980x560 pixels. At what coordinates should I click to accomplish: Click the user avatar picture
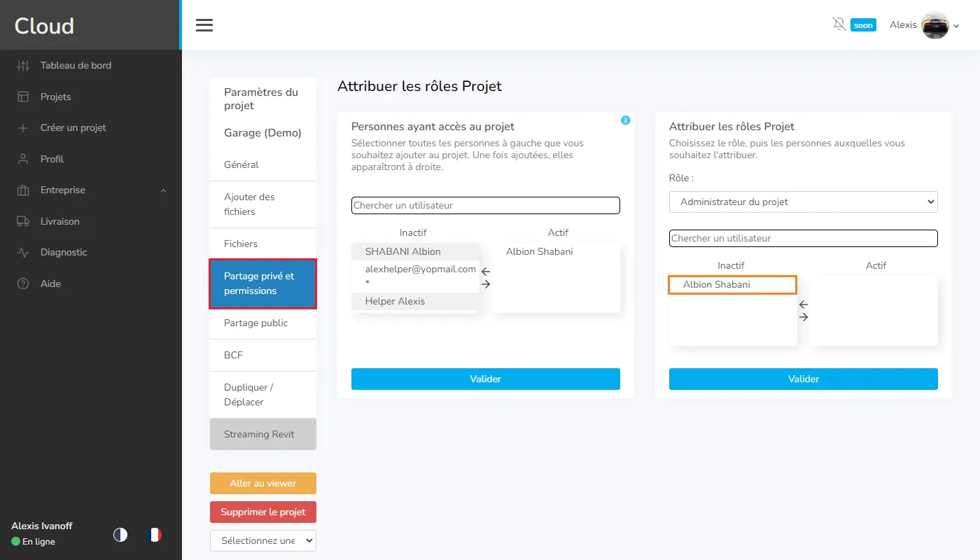tap(935, 25)
